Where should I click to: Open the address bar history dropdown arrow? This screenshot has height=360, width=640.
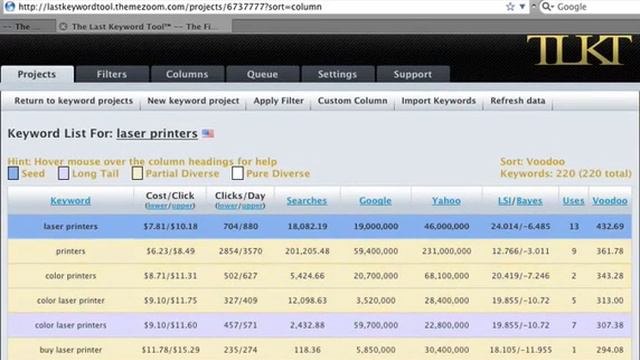pyautogui.click(x=522, y=7)
